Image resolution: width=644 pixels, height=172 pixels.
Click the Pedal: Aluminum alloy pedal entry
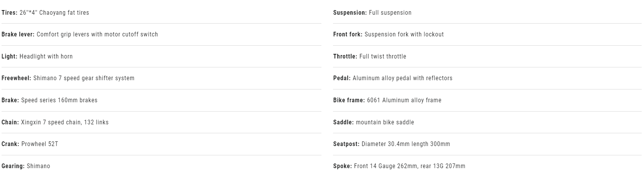tap(393, 78)
